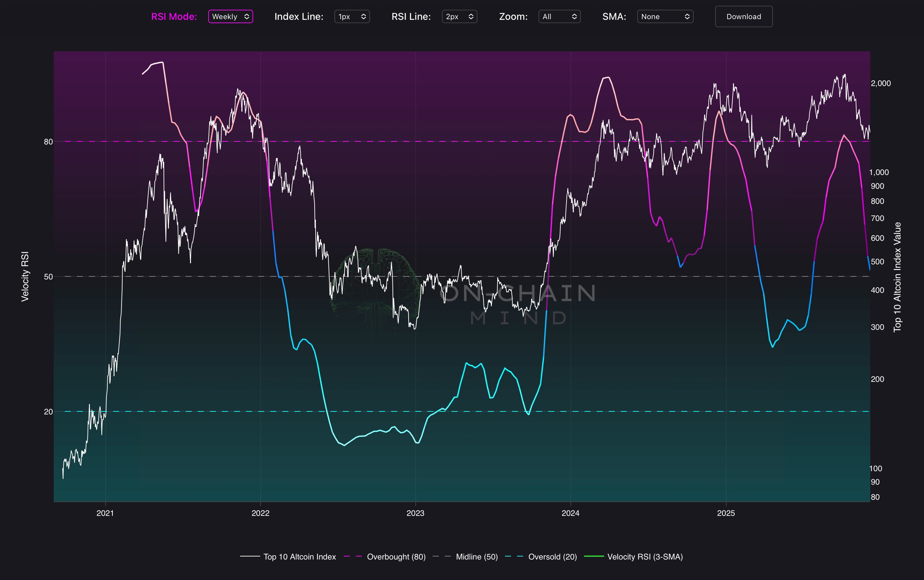The height and width of the screenshot is (580, 924).
Task: Click the green Velocity RSI legend line icon
Action: 594,556
